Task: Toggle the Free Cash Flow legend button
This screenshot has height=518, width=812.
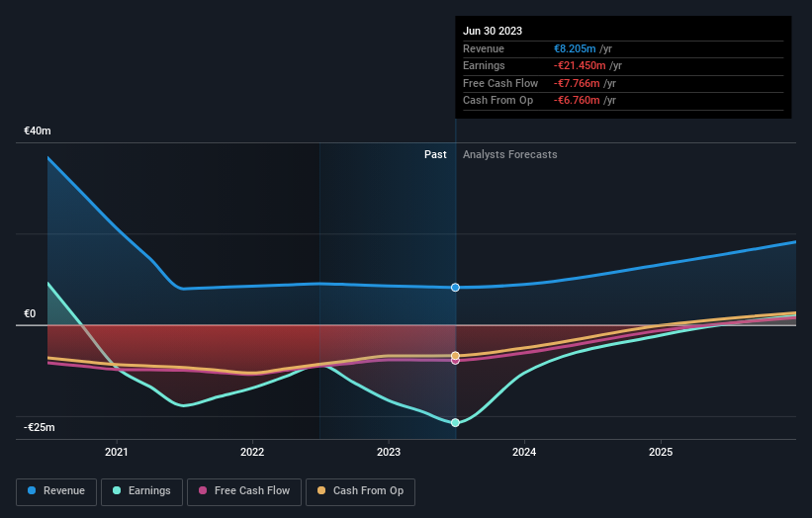Action: point(244,491)
